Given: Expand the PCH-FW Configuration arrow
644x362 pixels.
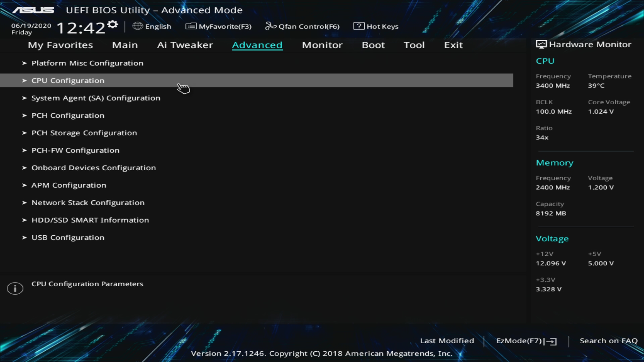Looking at the screenshot, I should click(24, 150).
